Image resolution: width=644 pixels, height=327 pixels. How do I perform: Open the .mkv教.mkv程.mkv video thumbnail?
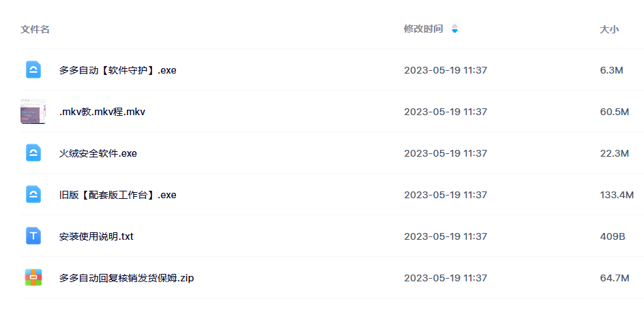pyautogui.click(x=33, y=111)
